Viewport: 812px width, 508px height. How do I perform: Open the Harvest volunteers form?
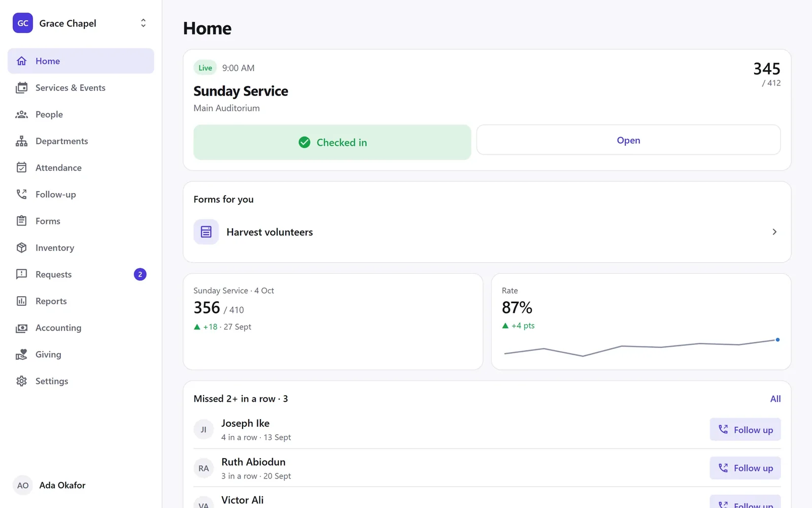coord(487,232)
